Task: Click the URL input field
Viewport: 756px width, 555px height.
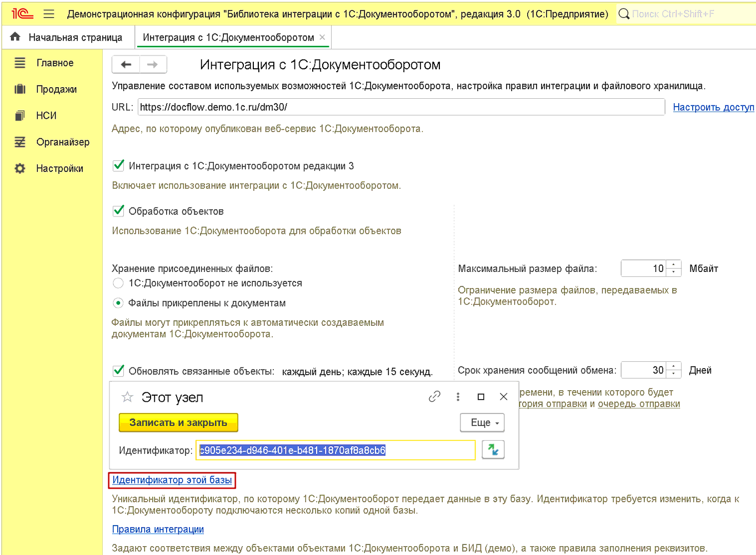Action: pos(401,107)
